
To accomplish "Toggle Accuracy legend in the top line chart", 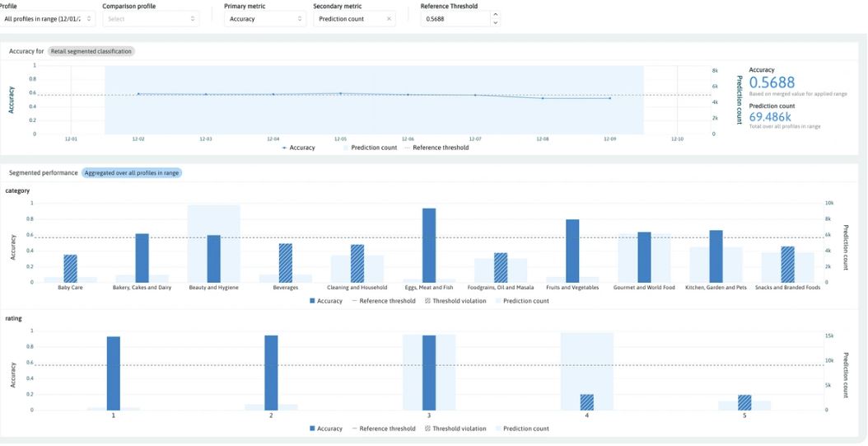I will (x=298, y=148).
